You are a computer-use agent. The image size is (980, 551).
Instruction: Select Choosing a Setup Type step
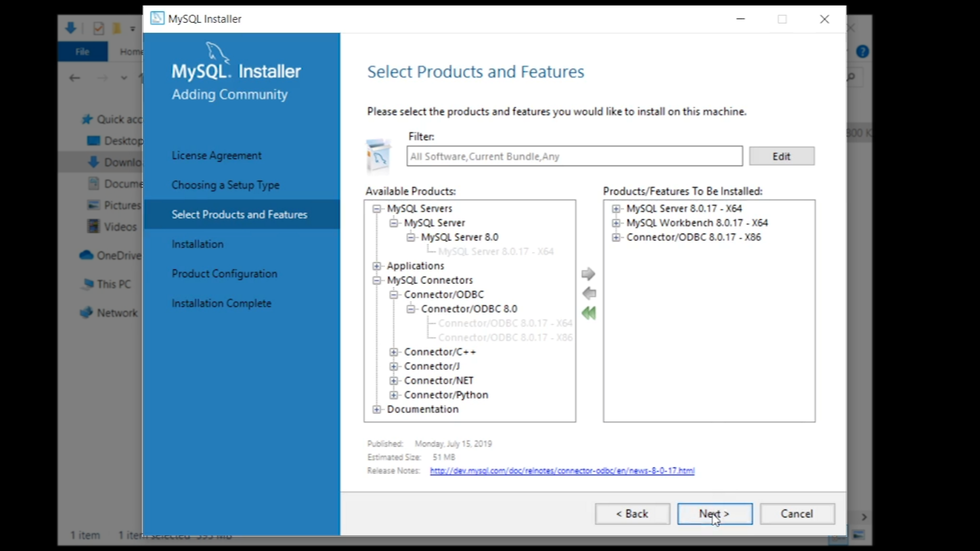pyautogui.click(x=225, y=185)
